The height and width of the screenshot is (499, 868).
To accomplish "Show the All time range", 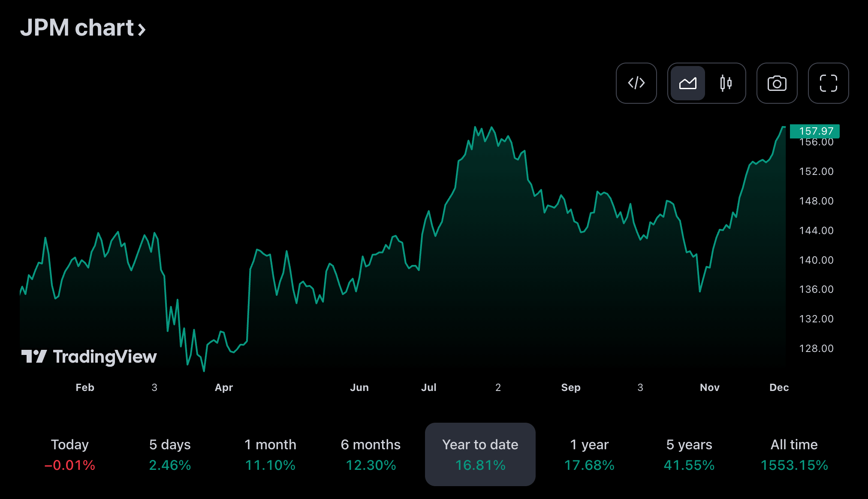I will (x=794, y=454).
